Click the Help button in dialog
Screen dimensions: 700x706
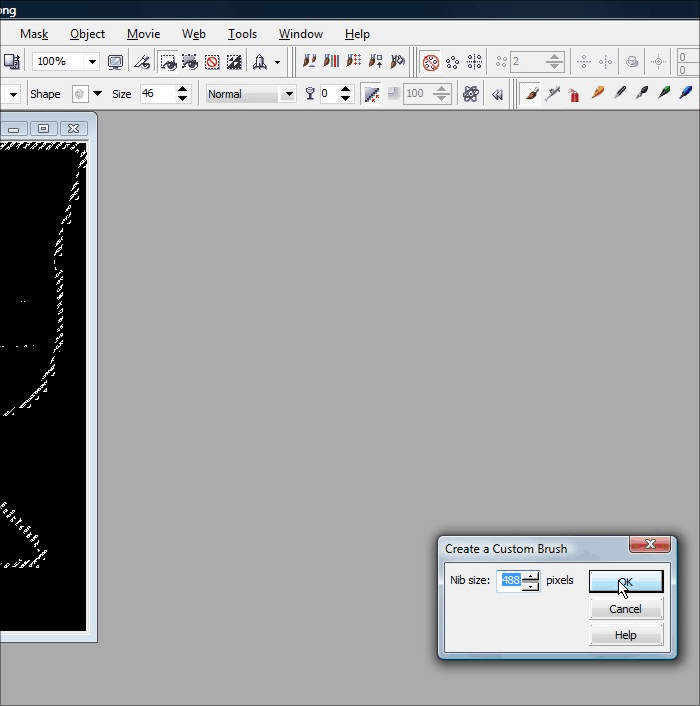[625, 635]
